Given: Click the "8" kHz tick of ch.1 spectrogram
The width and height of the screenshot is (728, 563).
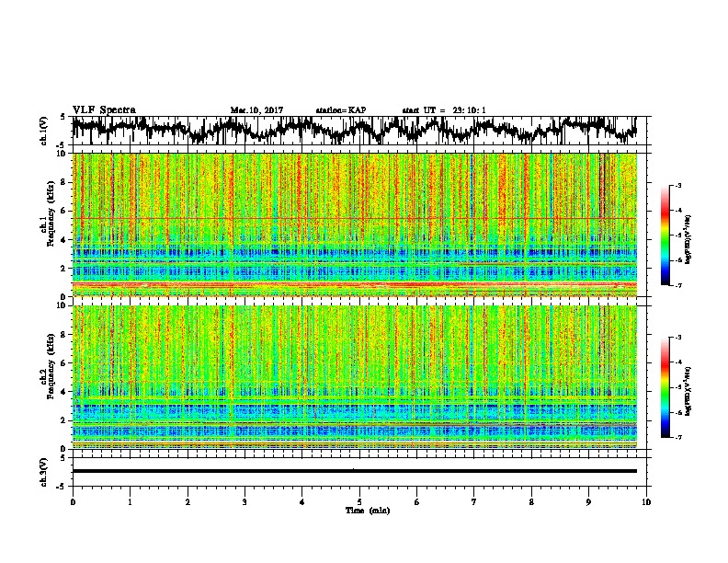Looking at the screenshot, I should [x=64, y=182].
